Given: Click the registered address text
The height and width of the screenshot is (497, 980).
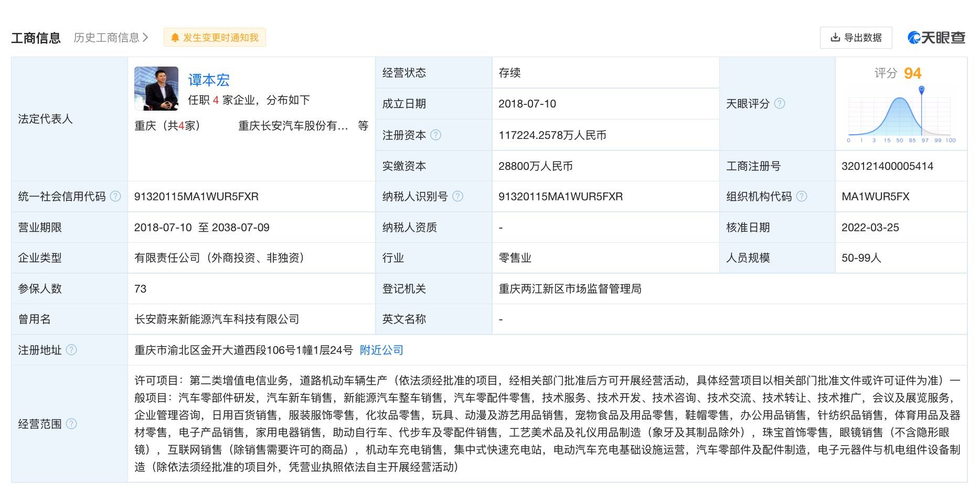Looking at the screenshot, I should pos(243,350).
